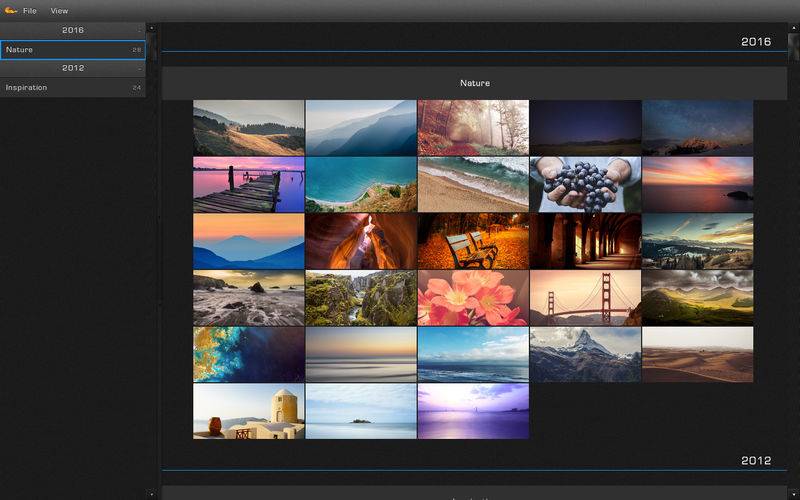800x500 pixels.
Task: Open the Santorini windmill building photo
Action: [248, 411]
